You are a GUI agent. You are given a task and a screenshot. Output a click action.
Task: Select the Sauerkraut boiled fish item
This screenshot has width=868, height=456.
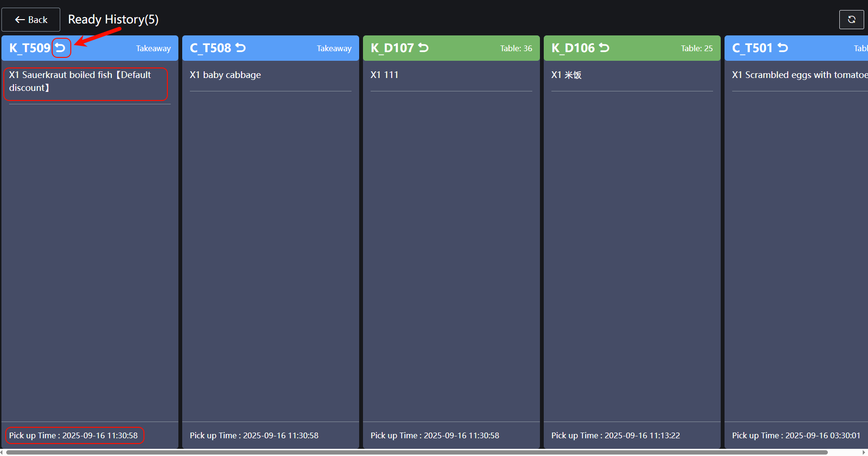pyautogui.click(x=80, y=81)
